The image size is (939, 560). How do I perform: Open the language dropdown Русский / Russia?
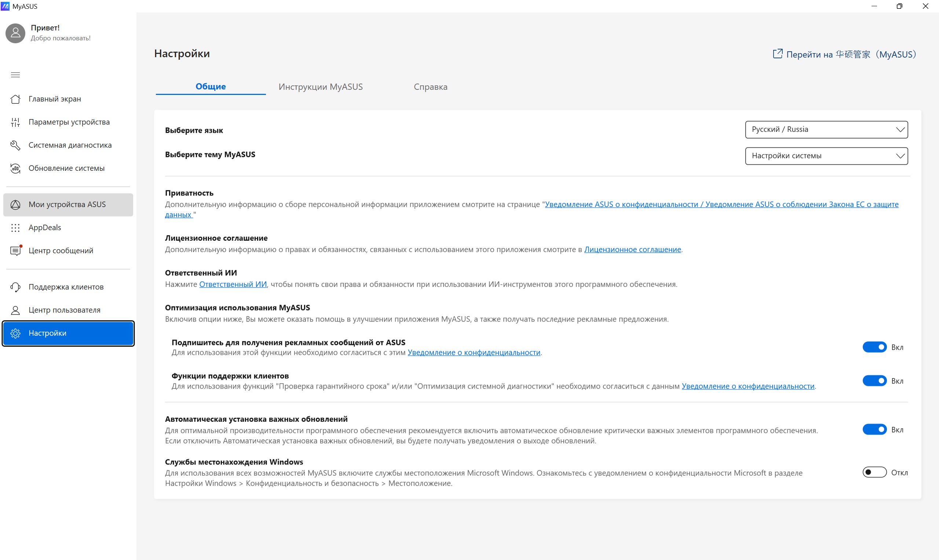coord(826,129)
